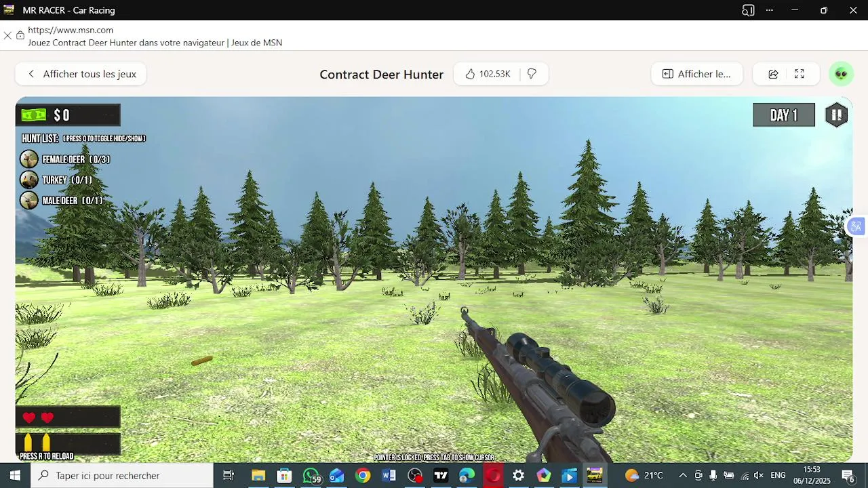Open Google Chrome from the taskbar
868x488 pixels.
[363, 476]
